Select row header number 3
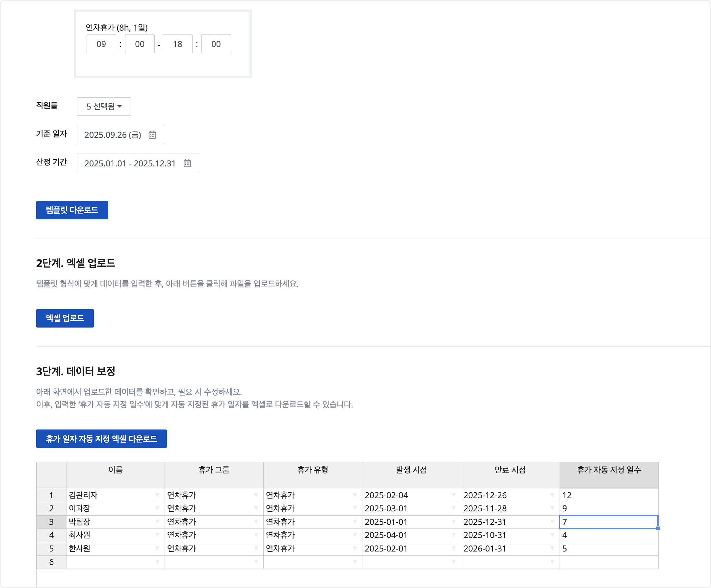 tap(51, 522)
